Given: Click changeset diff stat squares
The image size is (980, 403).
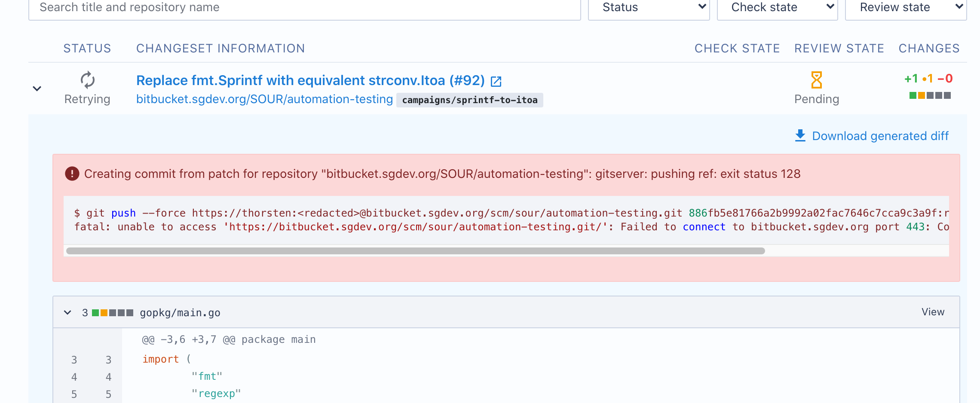Looking at the screenshot, I should coord(930,95).
